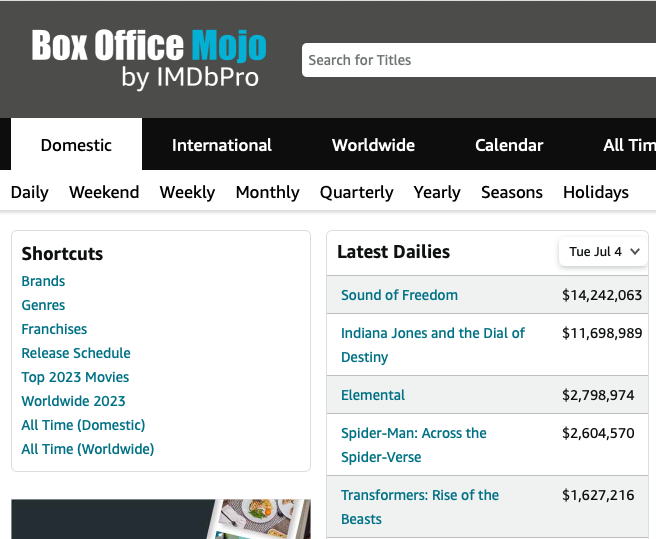The height and width of the screenshot is (539, 656).
Task: Go to the Calendar tab
Action: click(509, 145)
